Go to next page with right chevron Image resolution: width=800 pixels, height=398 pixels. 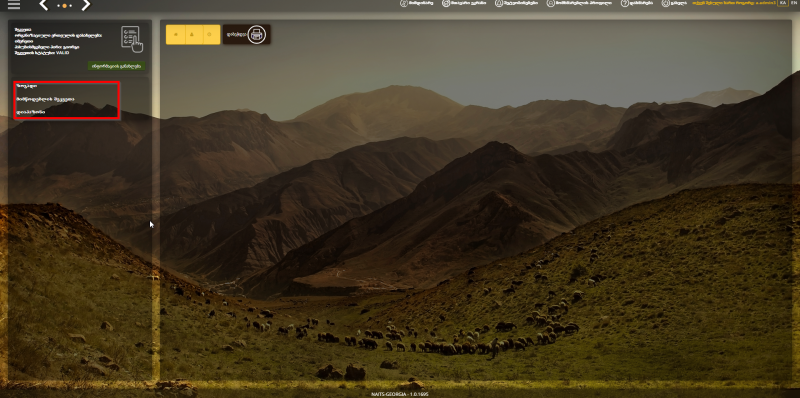pyautogui.click(x=86, y=5)
